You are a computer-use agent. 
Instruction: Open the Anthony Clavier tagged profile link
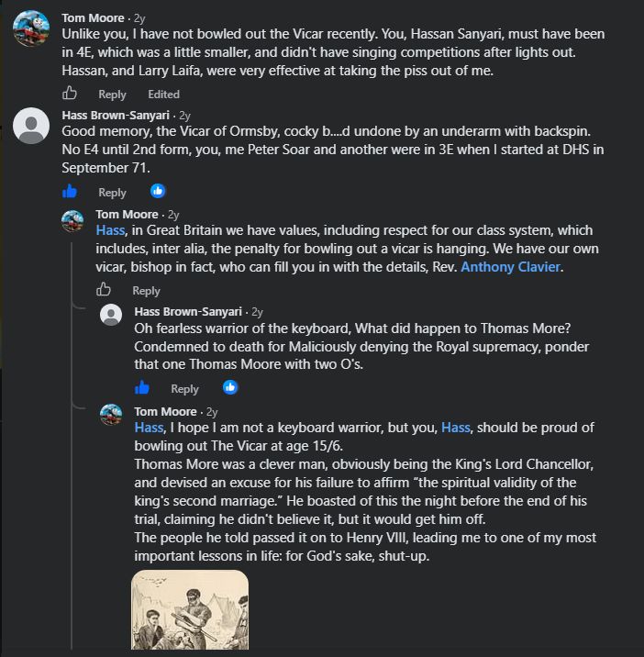pos(510,267)
